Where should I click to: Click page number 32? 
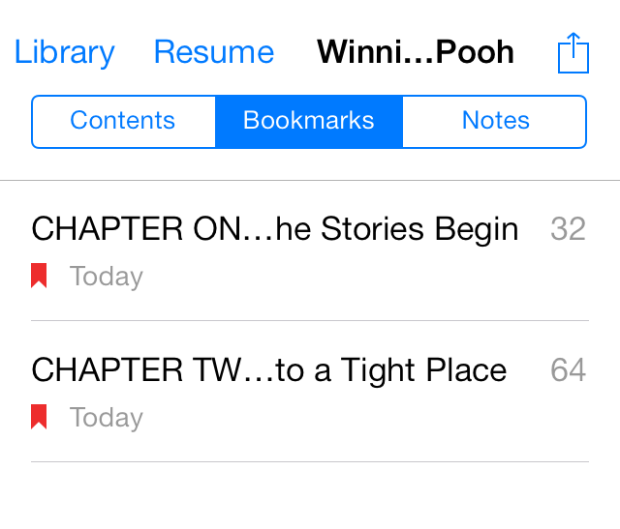568,229
